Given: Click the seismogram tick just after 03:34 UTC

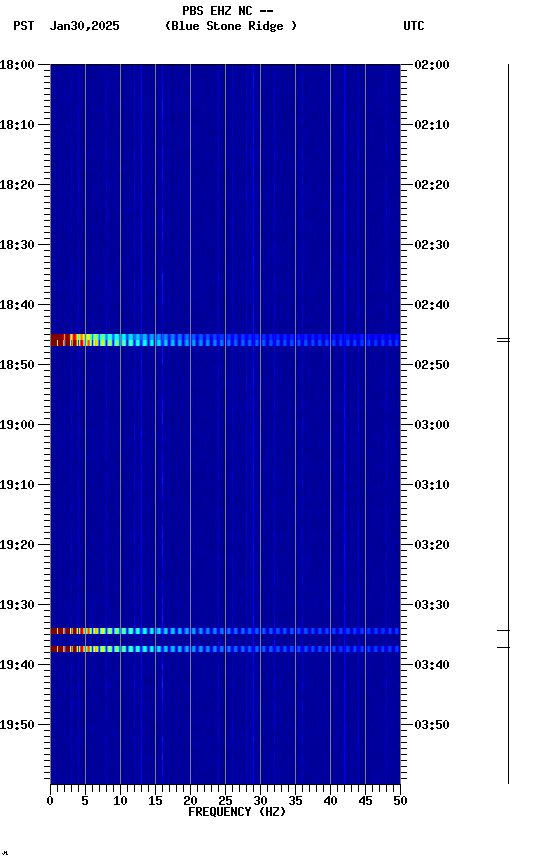Looking at the screenshot, I should 504,630.
